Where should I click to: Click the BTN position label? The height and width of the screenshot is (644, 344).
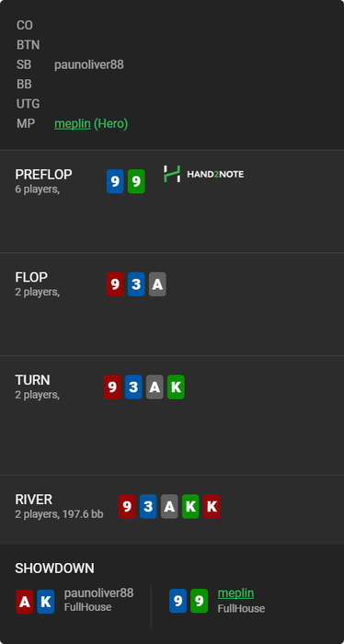(29, 45)
